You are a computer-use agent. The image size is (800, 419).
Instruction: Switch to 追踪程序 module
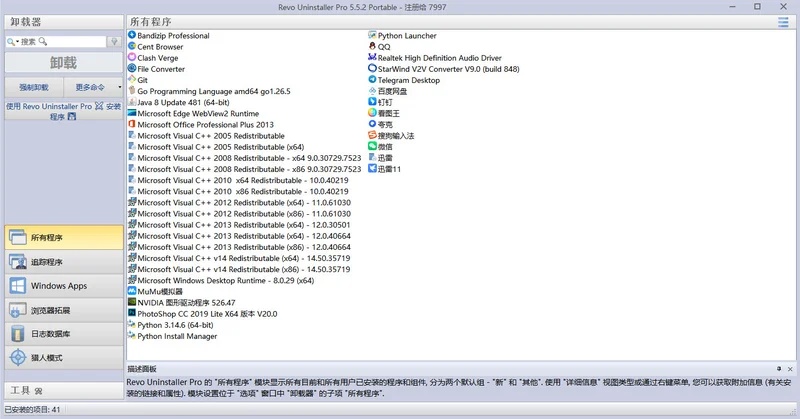(x=64, y=262)
